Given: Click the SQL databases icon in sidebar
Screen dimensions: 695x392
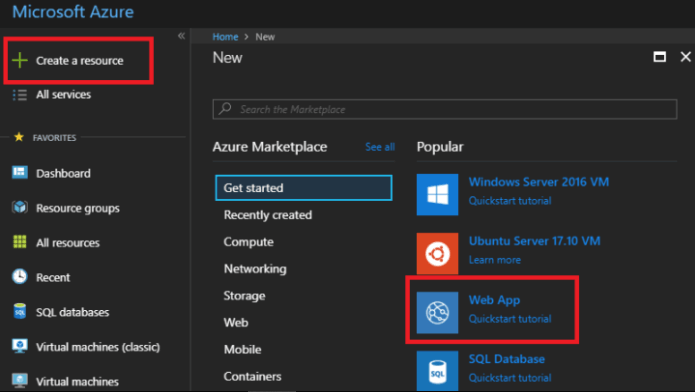Looking at the screenshot, I should tap(20, 311).
